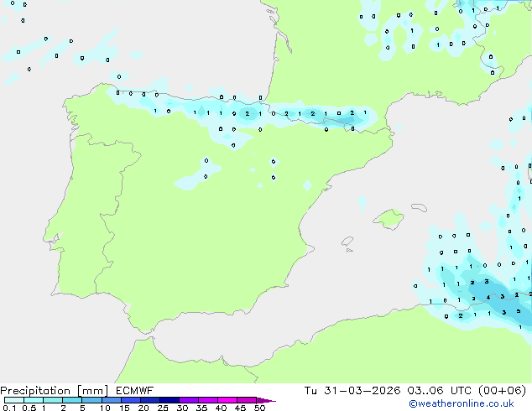This screenshot has height=411, width=532.
Task: Pick the 30–35 mm purple legend swatch
Action: 189,400
